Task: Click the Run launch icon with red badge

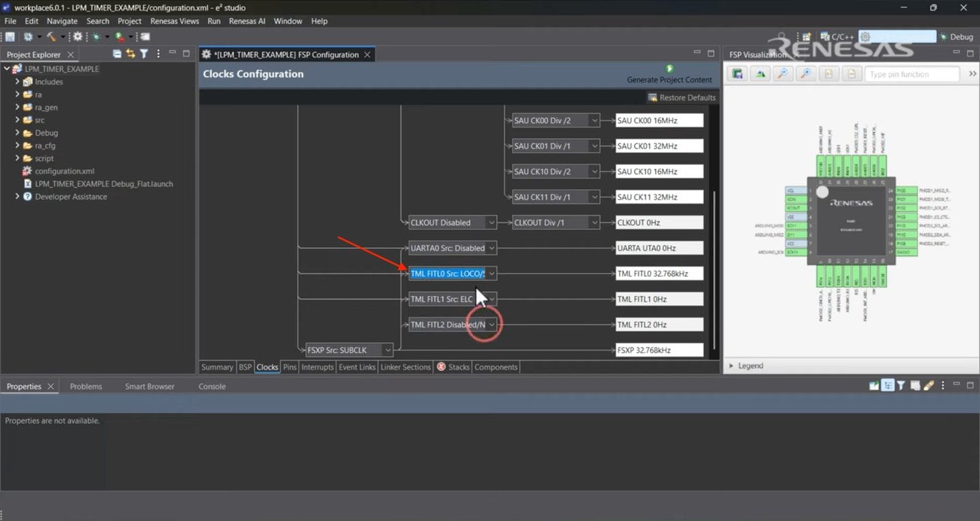Action: click(121, 36)
